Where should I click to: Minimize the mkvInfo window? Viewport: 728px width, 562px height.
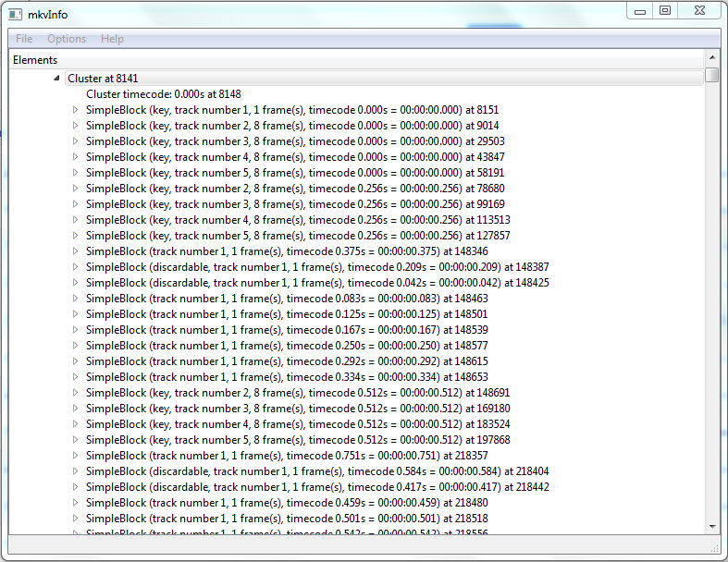pos(640,11)
